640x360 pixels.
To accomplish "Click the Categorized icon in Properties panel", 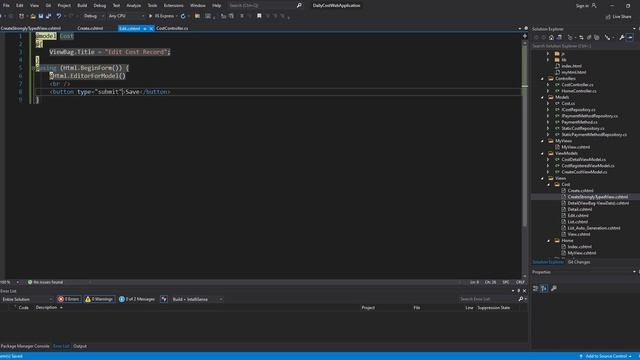I will tap(536, 289).
